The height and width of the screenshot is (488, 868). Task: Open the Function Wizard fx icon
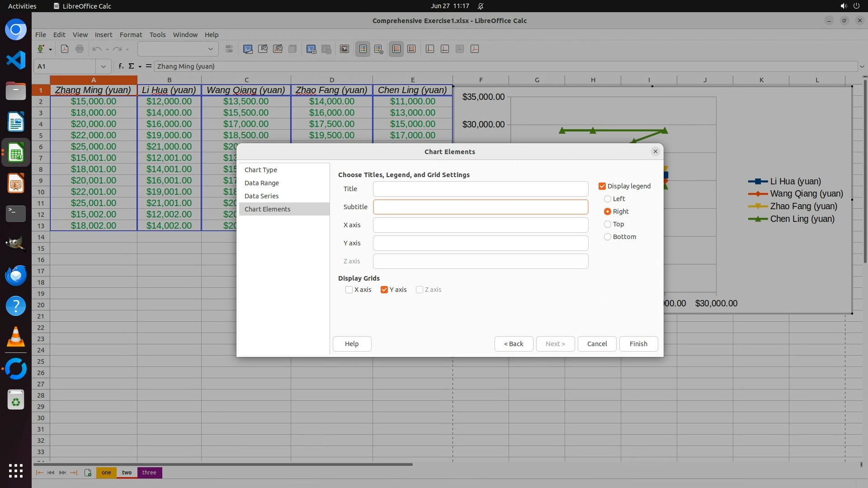point(121,66)
